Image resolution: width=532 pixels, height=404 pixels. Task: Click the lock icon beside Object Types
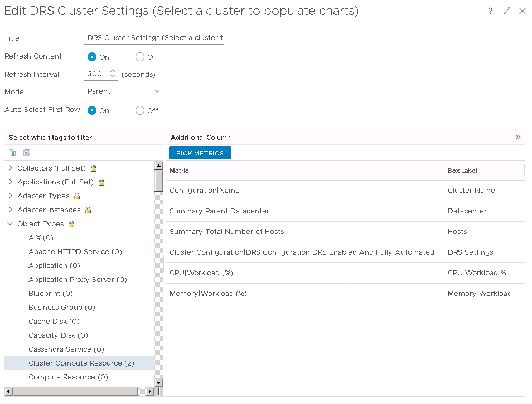tap(71, 224)
